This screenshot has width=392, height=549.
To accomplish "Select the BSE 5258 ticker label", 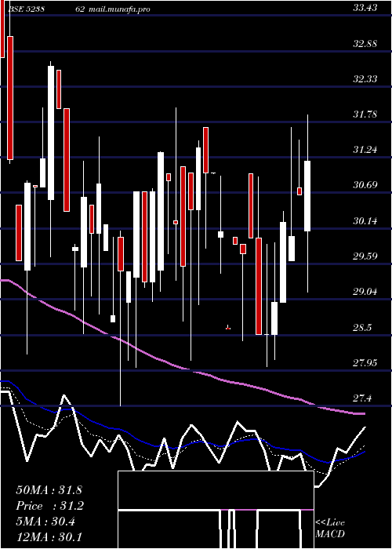I will [x=26, y=9].
